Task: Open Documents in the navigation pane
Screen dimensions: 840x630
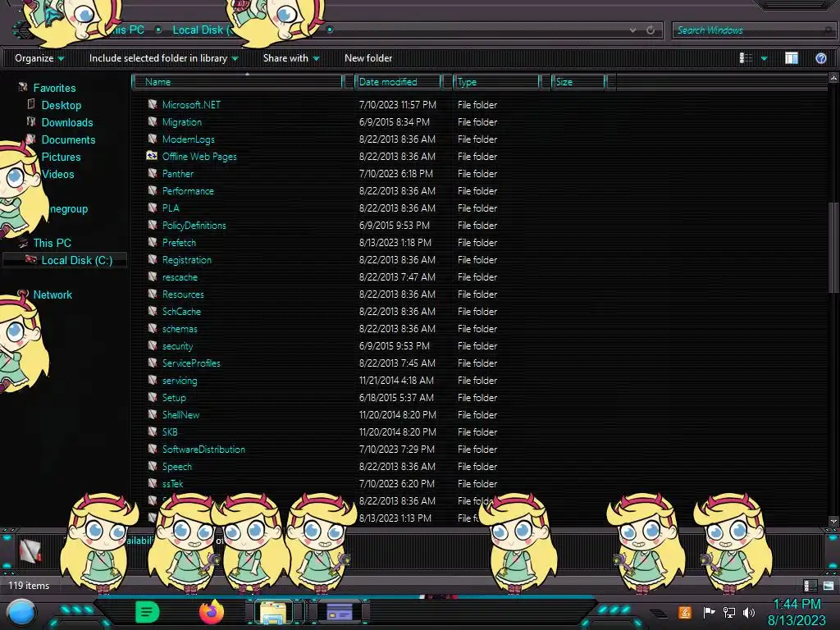Action: click(x=68, y=139)
